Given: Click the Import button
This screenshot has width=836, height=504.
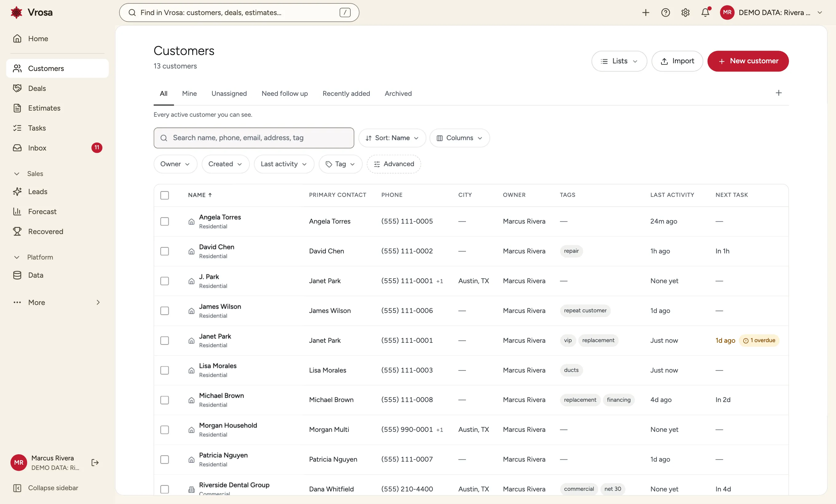Looking at the screenshot, I should [677, 61].
